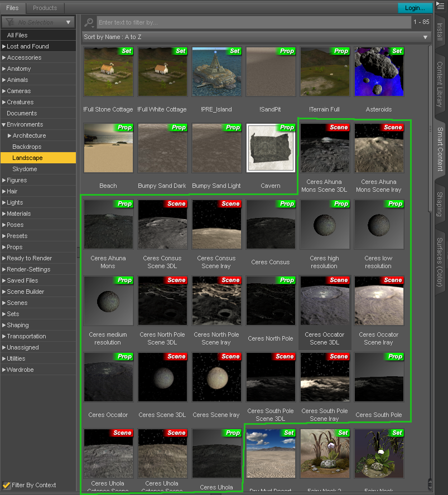Click the filter text input field
The height and width of the screenshot is (495, 448).
pyautogui.click(x=254, y=22)
